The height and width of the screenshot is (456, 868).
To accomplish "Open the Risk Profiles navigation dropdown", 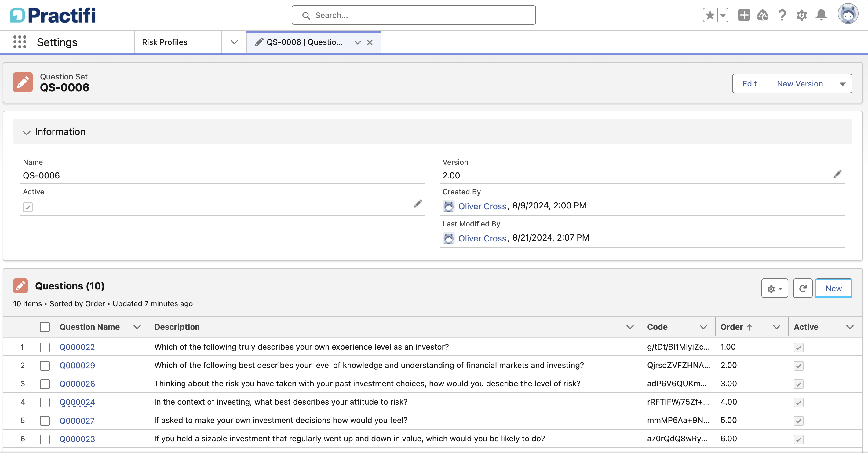I will [x=234, y=42].
